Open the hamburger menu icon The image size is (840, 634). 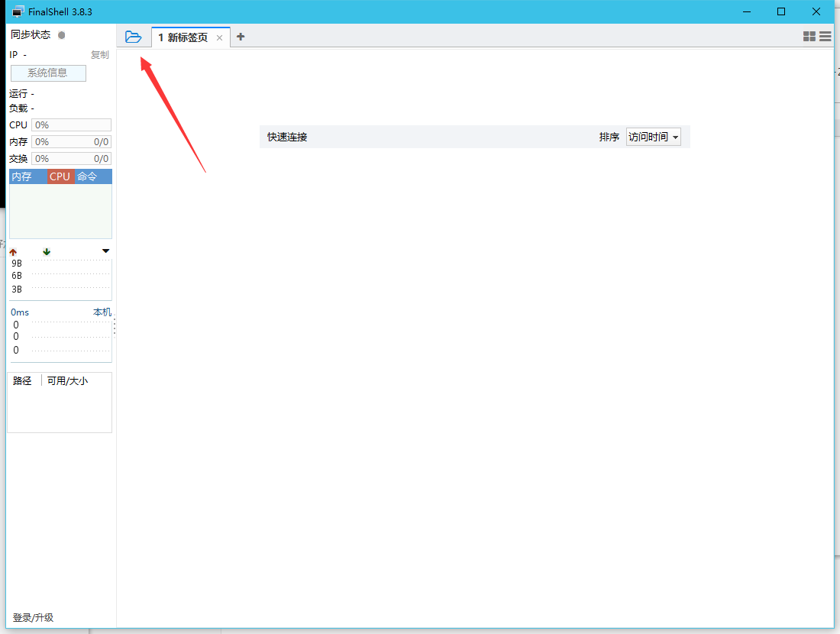(x=825, y=37)
